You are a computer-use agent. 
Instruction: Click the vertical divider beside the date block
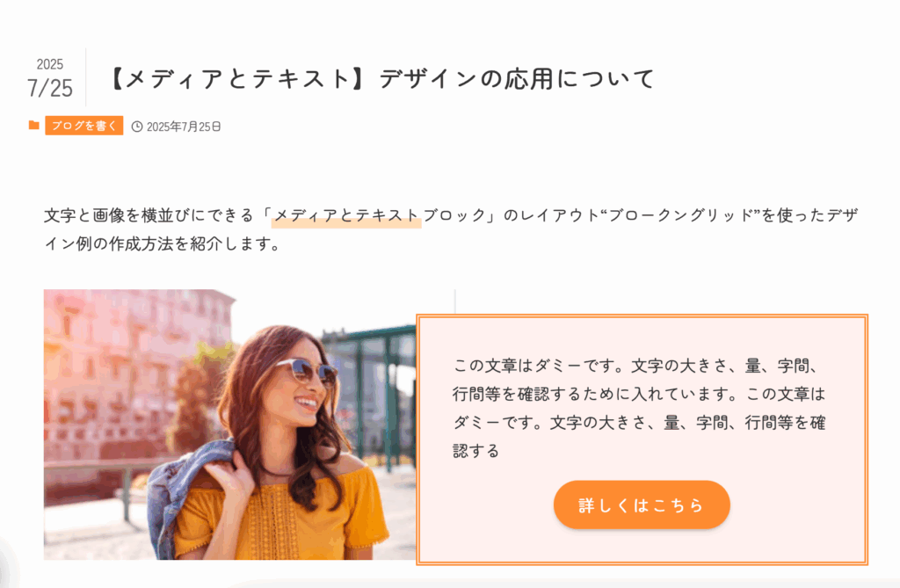(86, 77)
